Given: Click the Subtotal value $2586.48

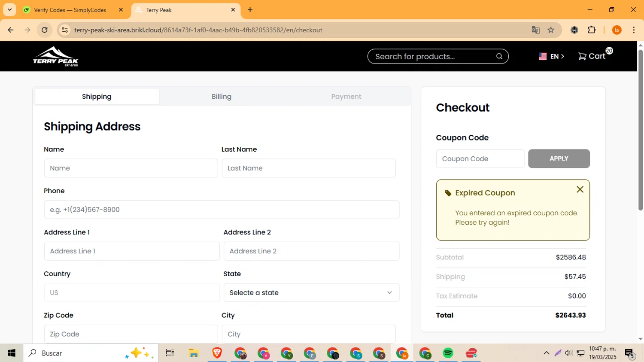Looking at the screenshot, I should pyautogui.click(x=571, y=257).
